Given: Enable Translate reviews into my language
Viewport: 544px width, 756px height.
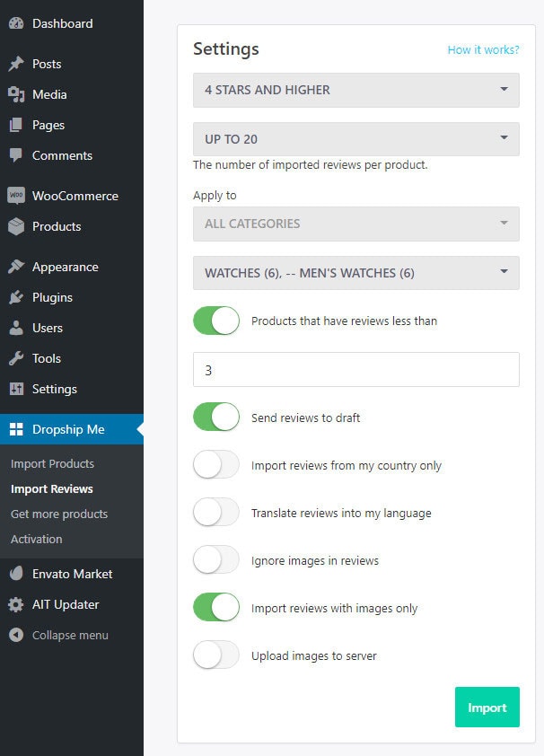Looking at the screenshot, I should 216,513.
